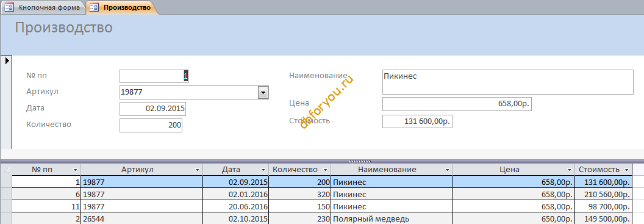Open the Цена column filter dropdown
The height and width of the screenshot is (224, 644).
pos(569,170)
